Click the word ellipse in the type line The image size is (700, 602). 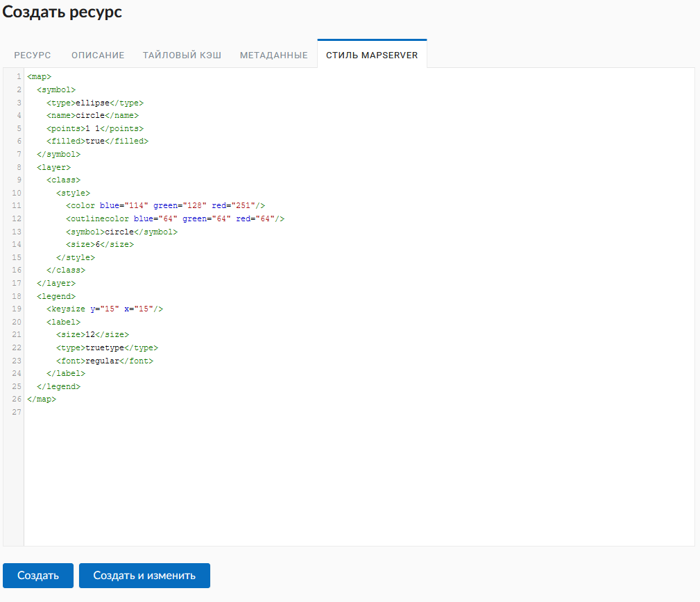(92, 103)
